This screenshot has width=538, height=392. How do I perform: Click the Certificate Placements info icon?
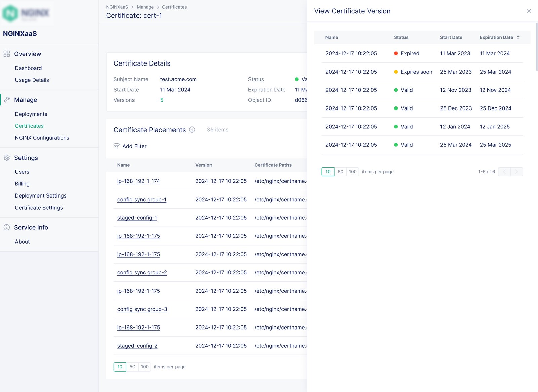point(192,130)
